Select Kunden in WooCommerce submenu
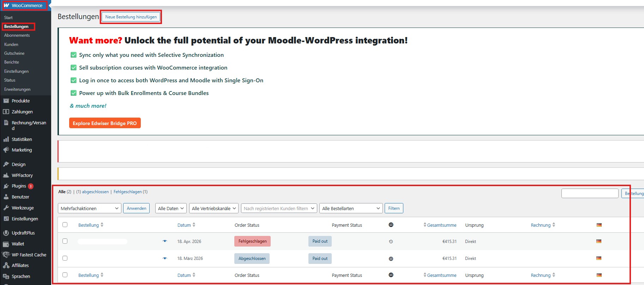The image size is (644, 285). 11,44
